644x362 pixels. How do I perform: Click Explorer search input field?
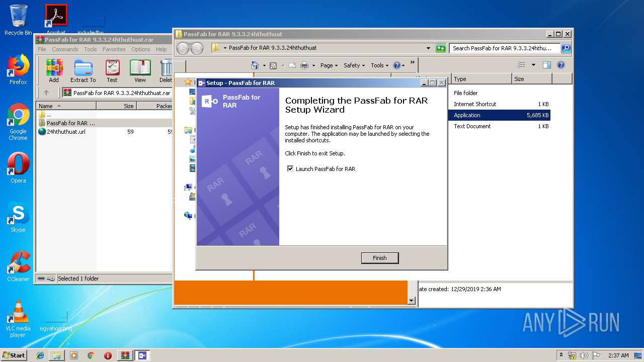click(505, 48)
